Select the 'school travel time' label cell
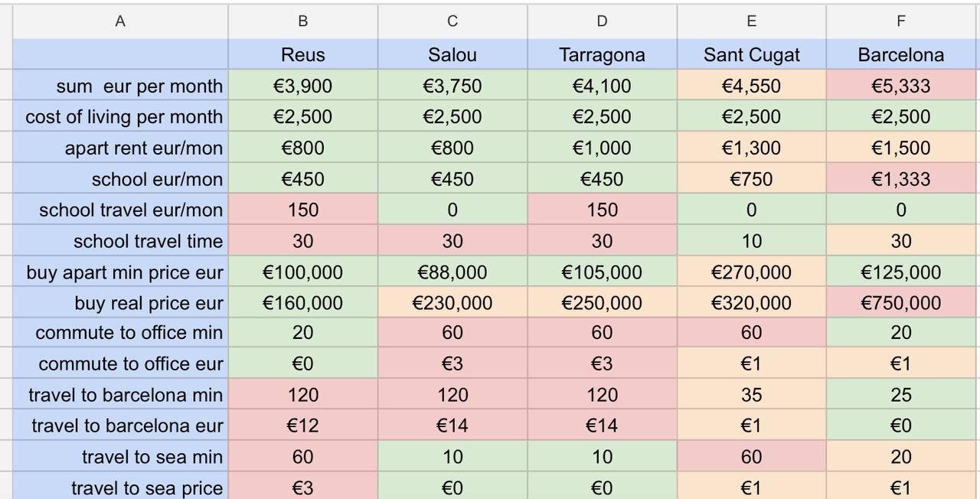Screen dimensions: 980x499 (x=120, y=241)
